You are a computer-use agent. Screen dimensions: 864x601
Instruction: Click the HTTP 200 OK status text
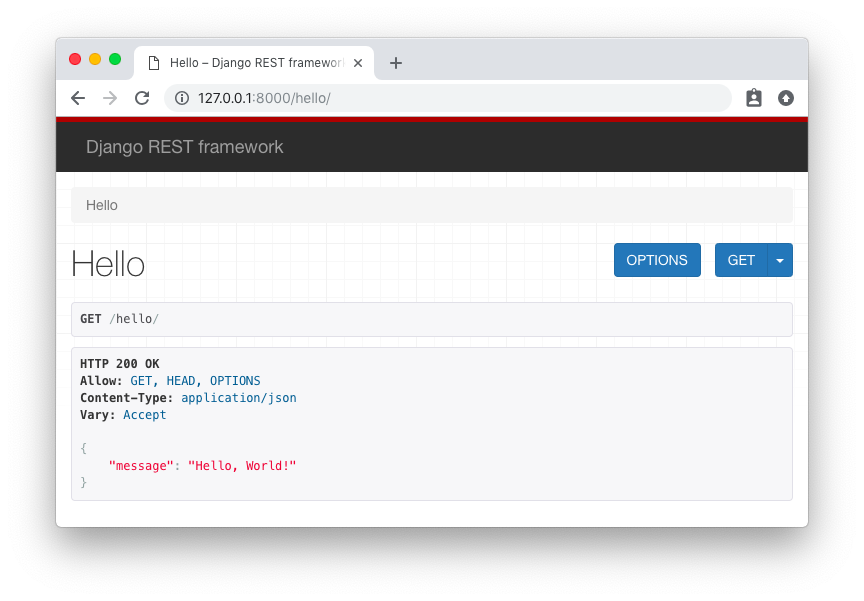(120, 364)
